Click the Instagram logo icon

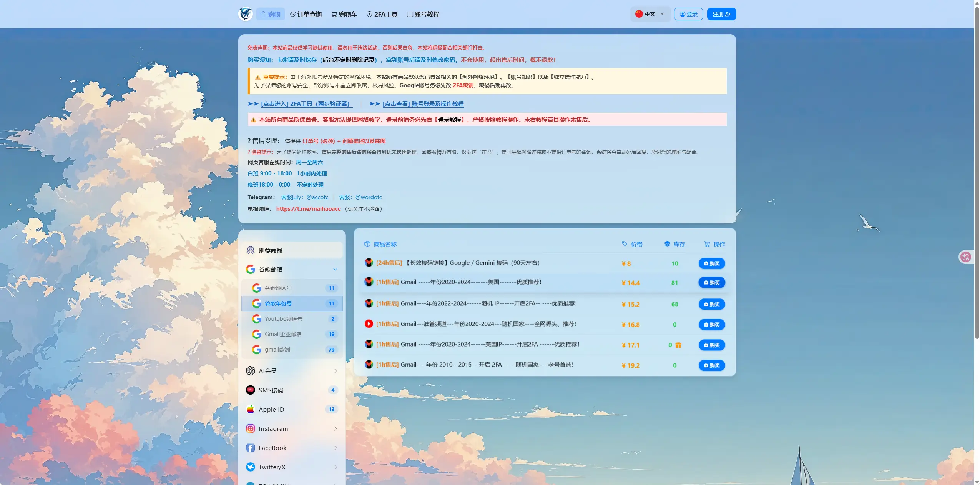(251, 428)
